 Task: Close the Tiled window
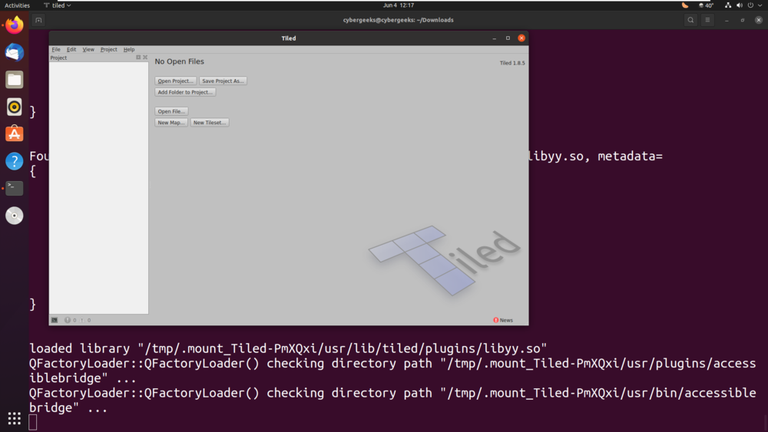pyautogui.click(x=522, y=38)
